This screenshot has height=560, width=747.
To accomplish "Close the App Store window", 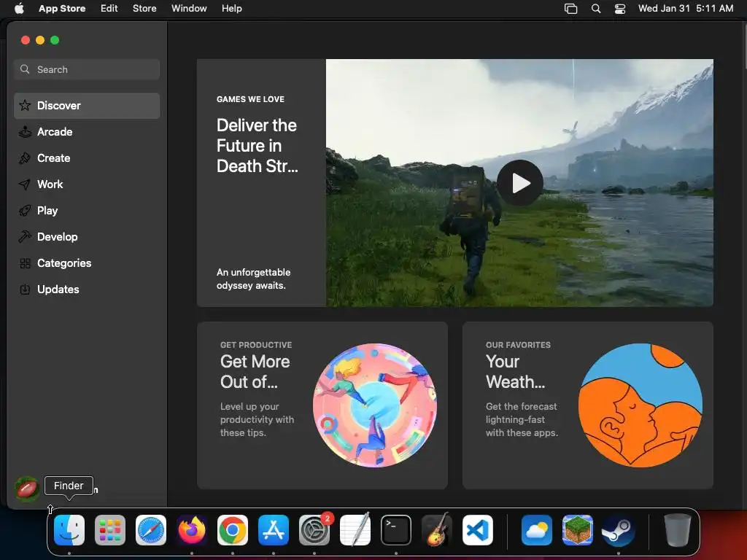I will coord(26,40).
